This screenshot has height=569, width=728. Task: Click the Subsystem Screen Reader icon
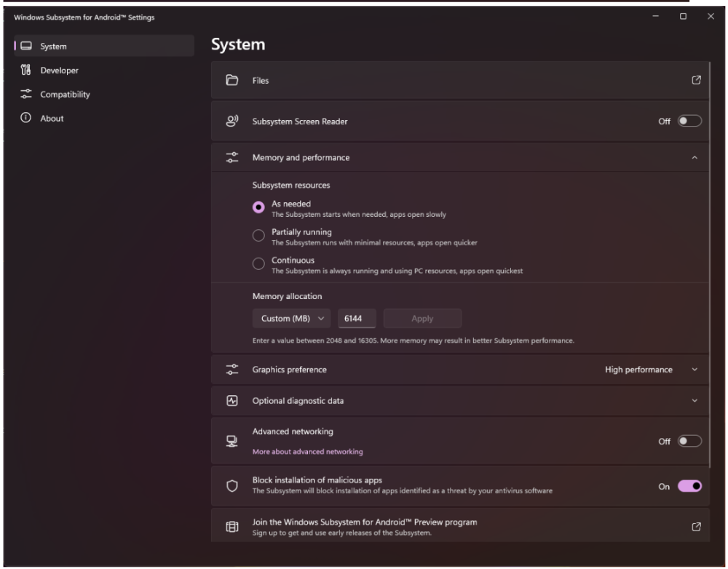232,122
